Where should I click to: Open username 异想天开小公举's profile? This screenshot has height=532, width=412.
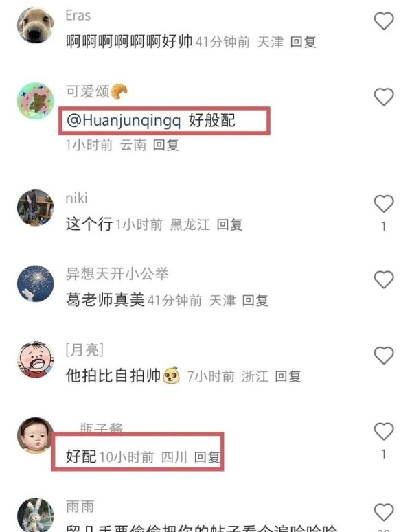tap(117, 274)
